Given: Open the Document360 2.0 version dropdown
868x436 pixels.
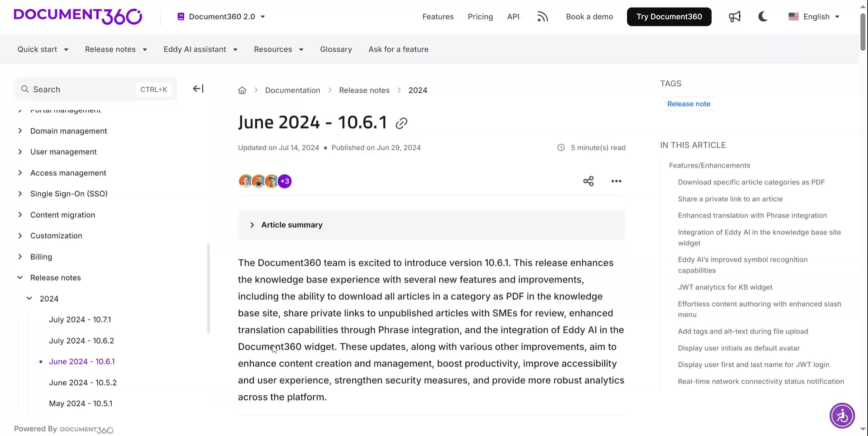Looking at the screenshot, I should 221,17.
